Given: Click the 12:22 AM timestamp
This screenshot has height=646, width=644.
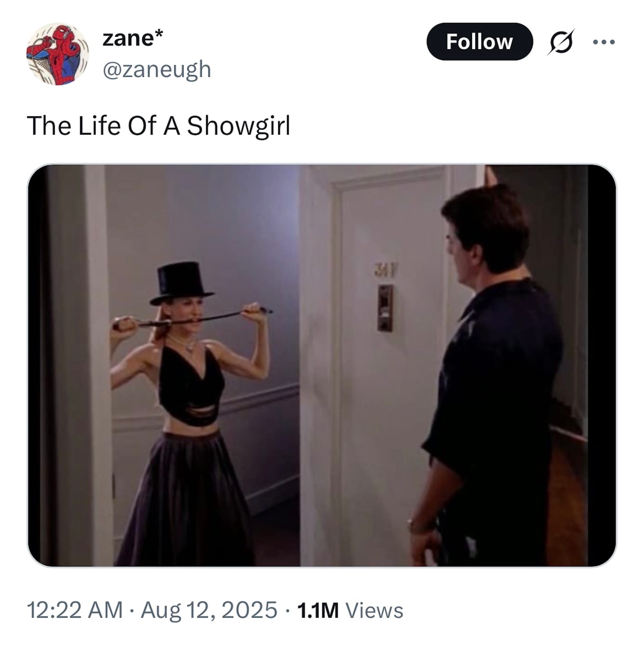Looking at the screenshot, I should [x=75, y=610].
